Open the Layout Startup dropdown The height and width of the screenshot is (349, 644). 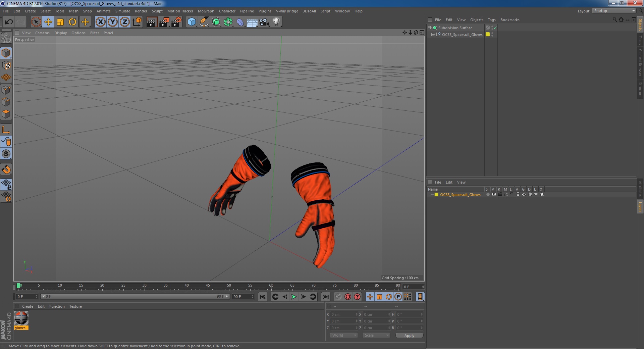point(614,11)
